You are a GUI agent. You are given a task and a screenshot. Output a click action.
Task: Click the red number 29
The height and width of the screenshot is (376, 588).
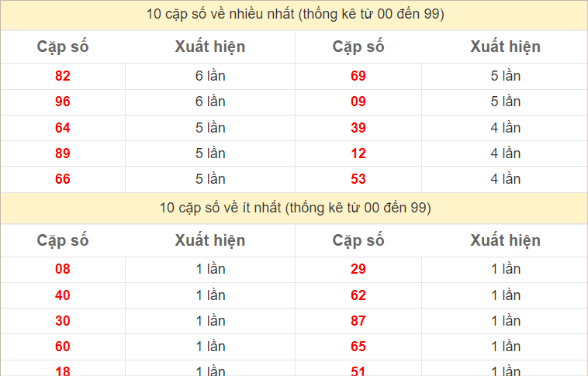click(x=358, y=270)
